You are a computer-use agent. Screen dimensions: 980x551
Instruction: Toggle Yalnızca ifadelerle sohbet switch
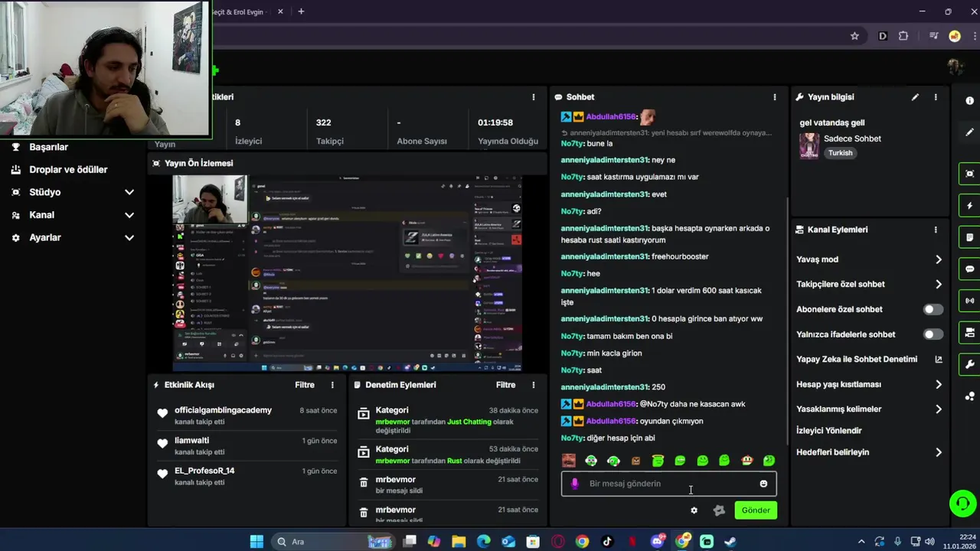(x=933, y=334)
